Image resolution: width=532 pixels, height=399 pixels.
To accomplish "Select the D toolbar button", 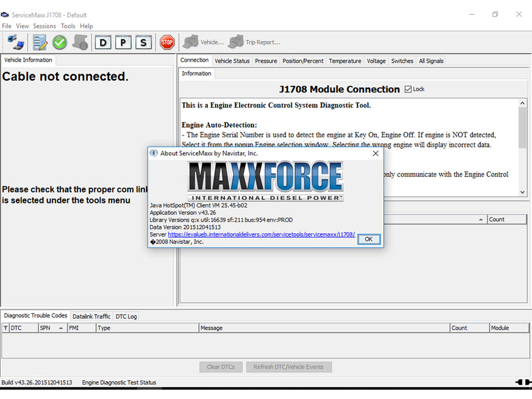I will [103, 42].
